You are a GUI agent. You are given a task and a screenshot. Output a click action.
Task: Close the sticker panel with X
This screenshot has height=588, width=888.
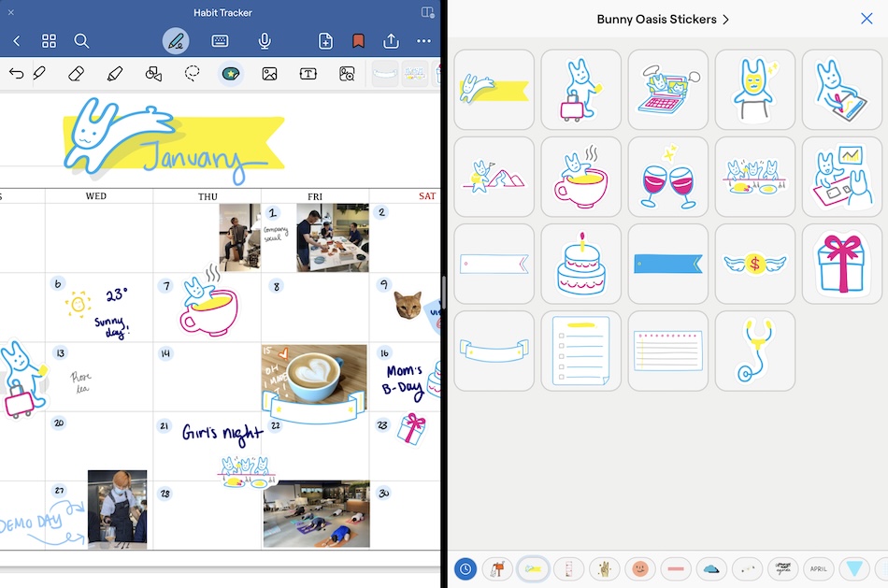867,19
